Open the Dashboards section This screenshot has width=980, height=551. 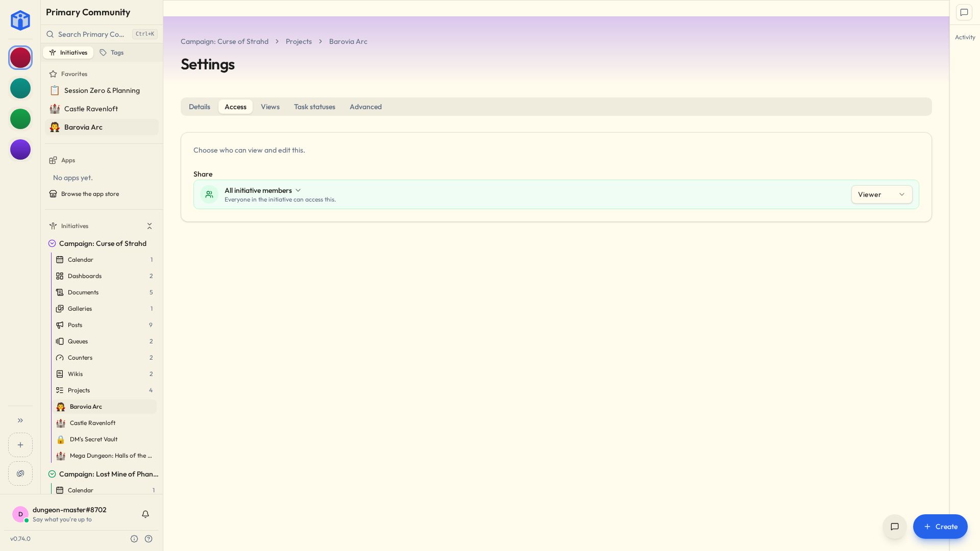[105, 276]
